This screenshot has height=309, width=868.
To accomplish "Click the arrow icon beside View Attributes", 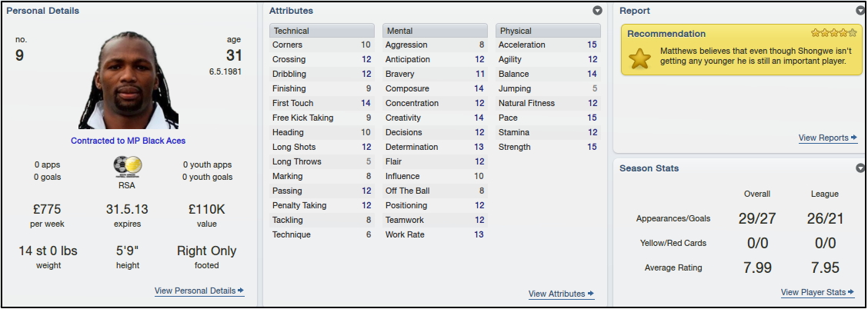I will point(591,294).
